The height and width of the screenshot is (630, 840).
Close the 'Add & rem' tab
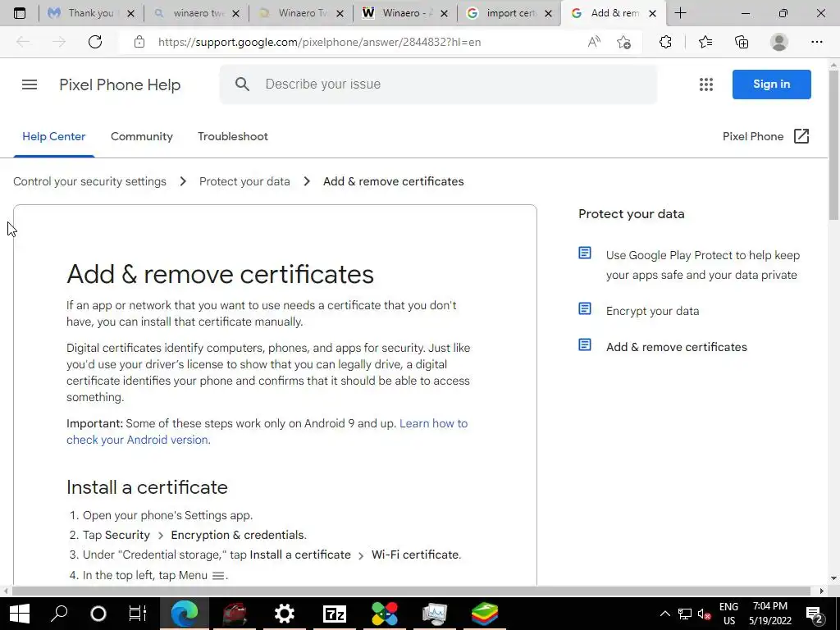pos(652,13)
